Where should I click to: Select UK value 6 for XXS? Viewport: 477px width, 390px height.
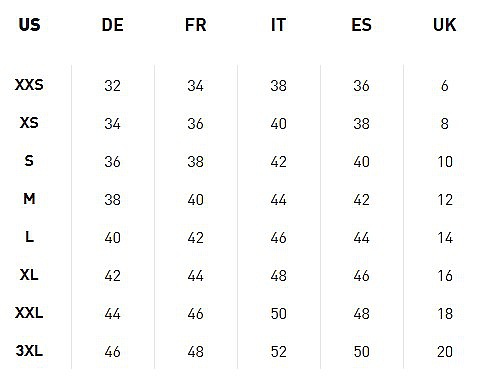pyautogui.click(x=445, y=86)
